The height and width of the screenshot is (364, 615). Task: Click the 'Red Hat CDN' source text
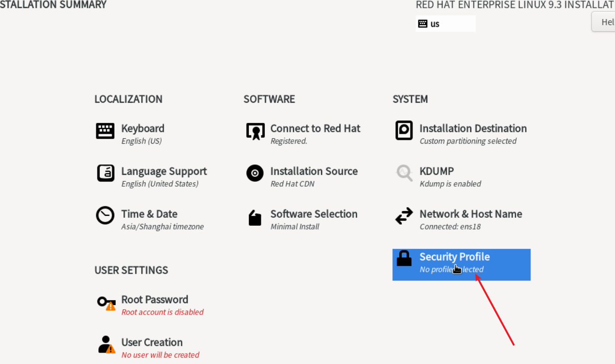(292, 184)
